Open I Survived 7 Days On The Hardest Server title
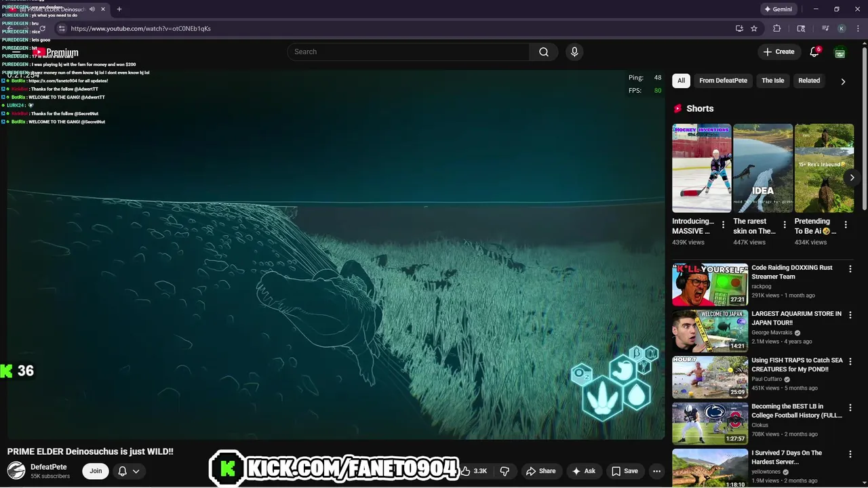The height and width of the screenshot is (488, 868). click(x=787, y=457)
